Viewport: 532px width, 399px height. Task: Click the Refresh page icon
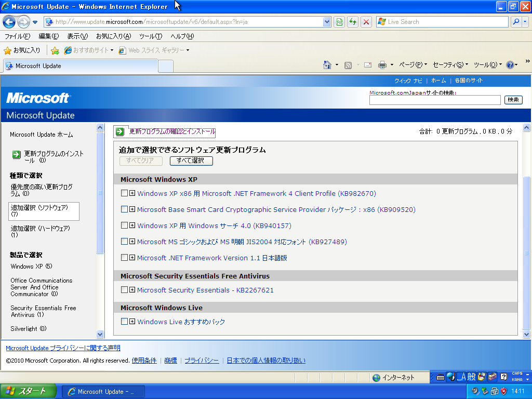pos(353,22)
